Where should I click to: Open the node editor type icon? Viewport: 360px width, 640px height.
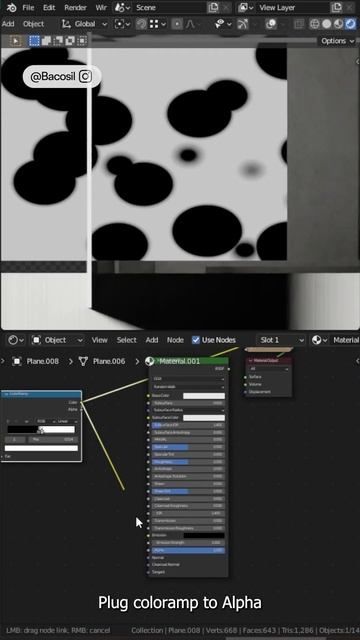click(16, 340)
